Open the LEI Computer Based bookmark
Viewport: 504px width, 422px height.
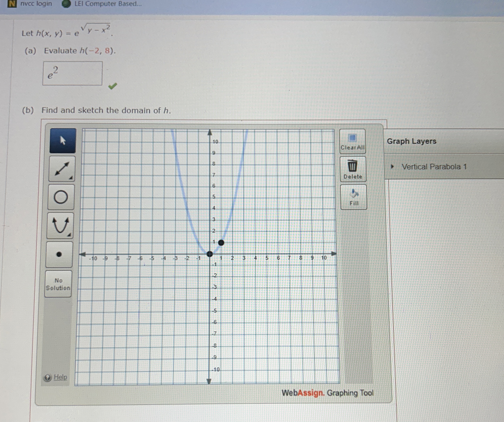pos(108,4)
